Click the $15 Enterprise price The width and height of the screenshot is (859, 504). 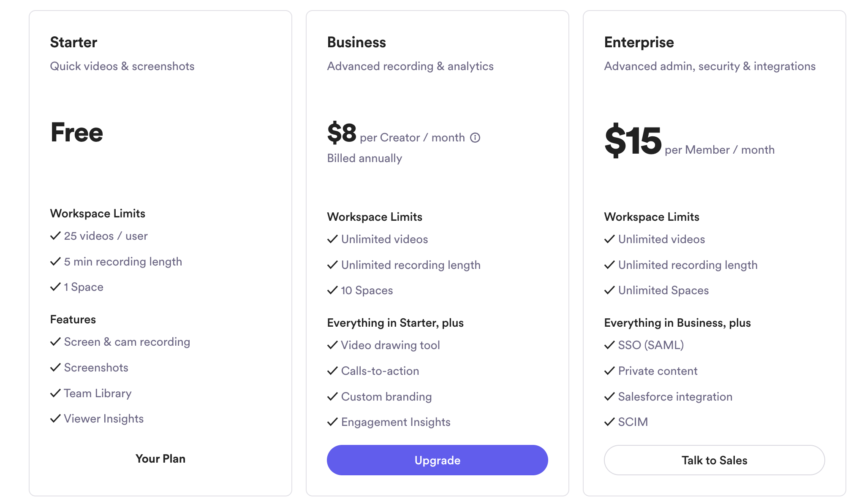click(633, 140)
